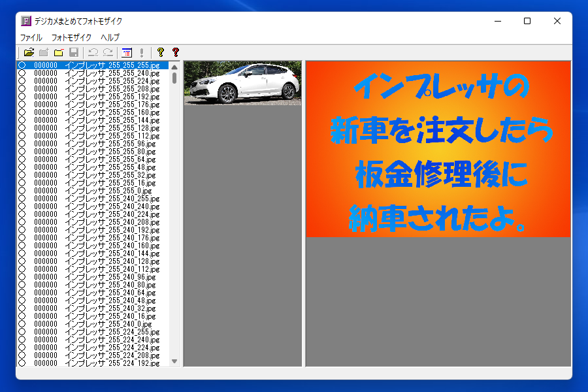Image resolution: width=588 pixels, height=392 pixels.
Task: Click the white car preview thumbnail
Action: point(242,83)
